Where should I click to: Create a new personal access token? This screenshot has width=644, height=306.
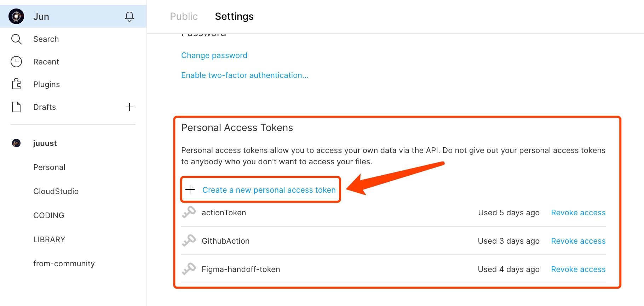pos(269,190)
